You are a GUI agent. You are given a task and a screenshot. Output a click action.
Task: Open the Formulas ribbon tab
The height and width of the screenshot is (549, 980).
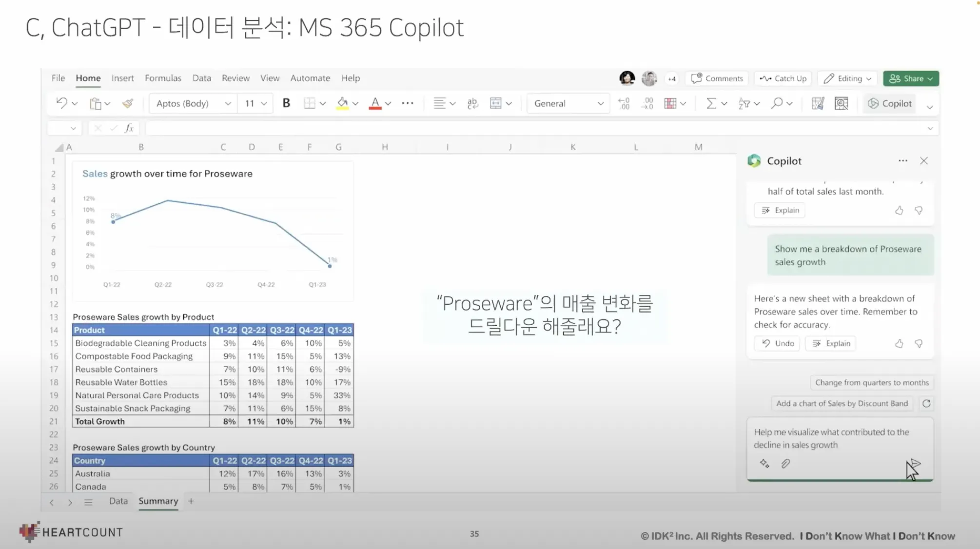click(x=163, y=78)
